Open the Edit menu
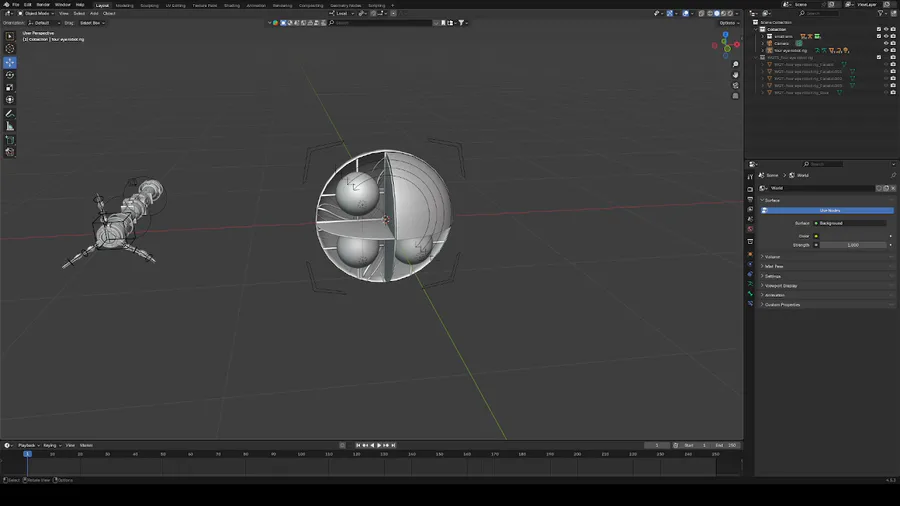The height and width of the screenshot is (506, 900). [x=28, y=5]
